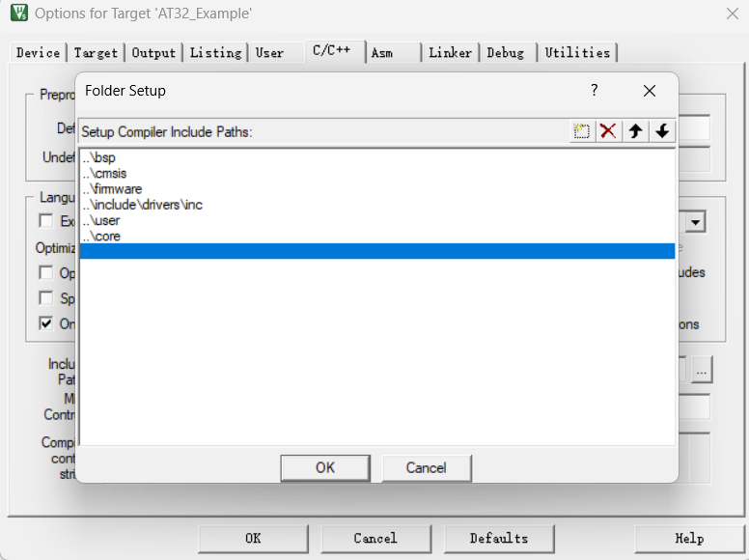
Task: Move selected path down with arrow icon
Action: pos(662,131)
